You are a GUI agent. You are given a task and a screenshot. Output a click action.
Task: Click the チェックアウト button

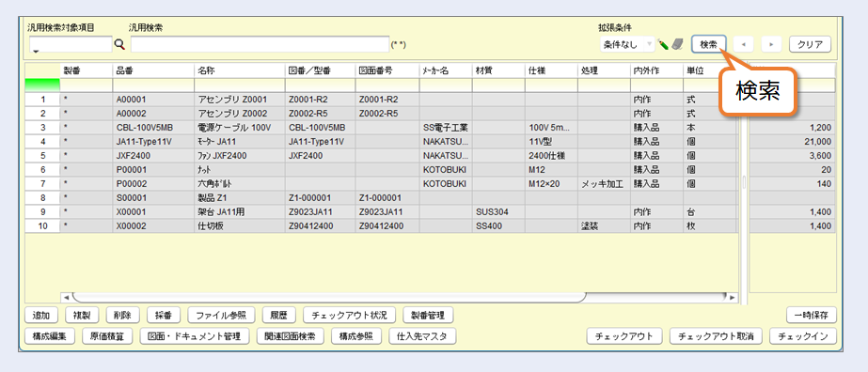pyautogui.click(x=623, y=336)
